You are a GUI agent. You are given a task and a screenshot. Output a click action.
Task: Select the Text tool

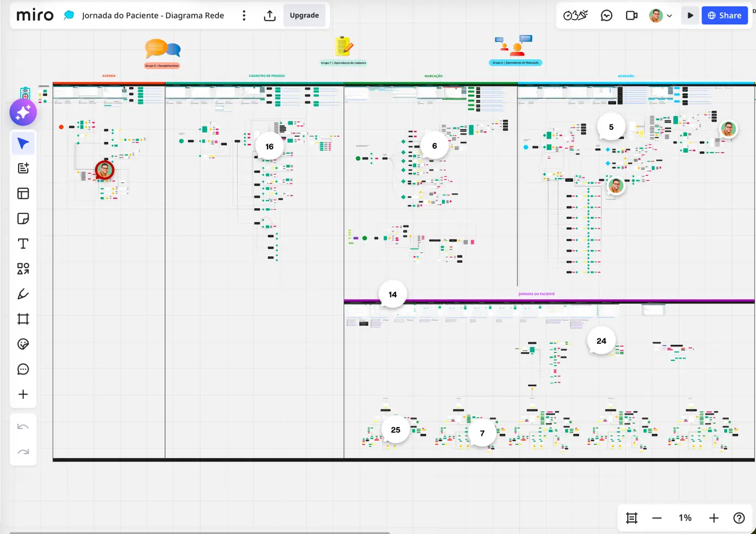[23, 244]
